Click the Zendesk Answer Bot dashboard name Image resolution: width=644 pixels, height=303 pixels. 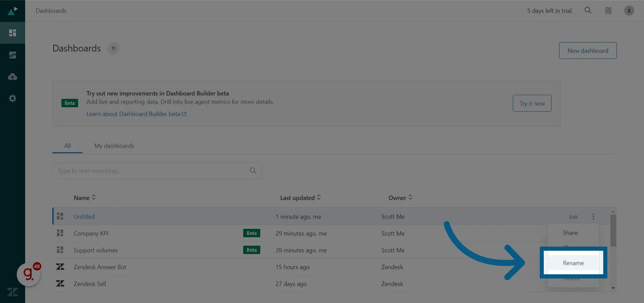[100, 267]
